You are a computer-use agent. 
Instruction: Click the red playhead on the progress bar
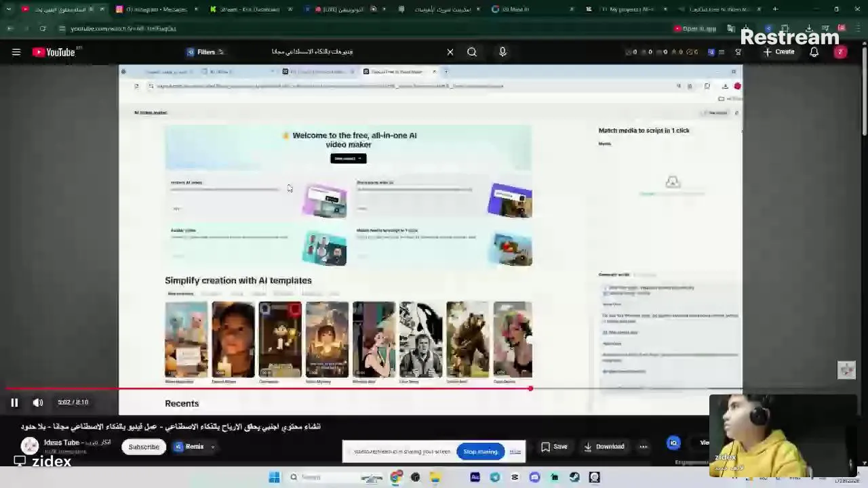[x=530, y=389]
